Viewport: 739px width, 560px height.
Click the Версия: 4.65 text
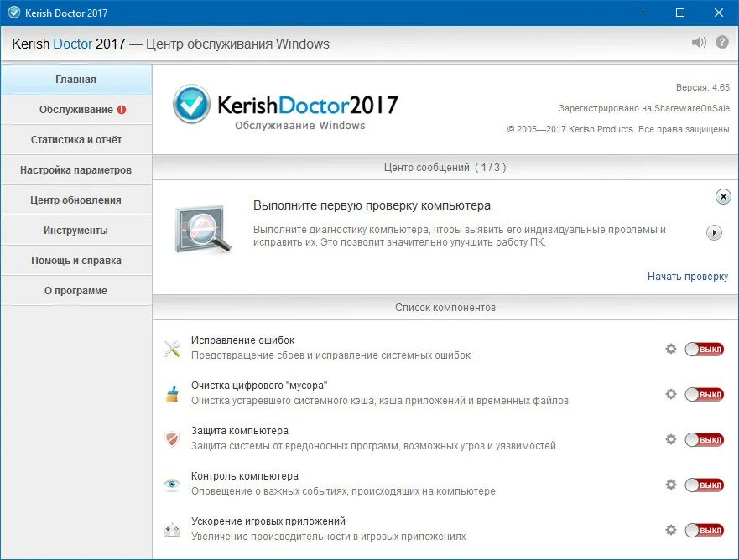point(703,87)
